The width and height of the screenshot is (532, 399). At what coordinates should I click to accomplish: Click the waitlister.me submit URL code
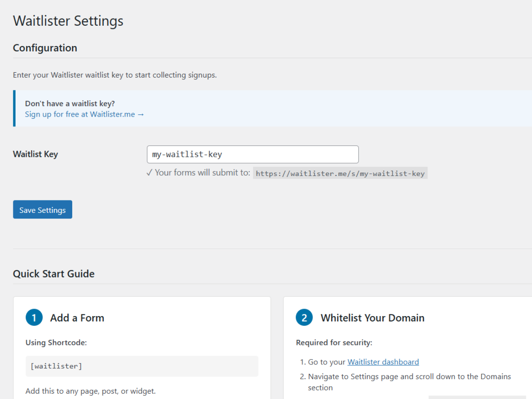click(x=340, y=174)
